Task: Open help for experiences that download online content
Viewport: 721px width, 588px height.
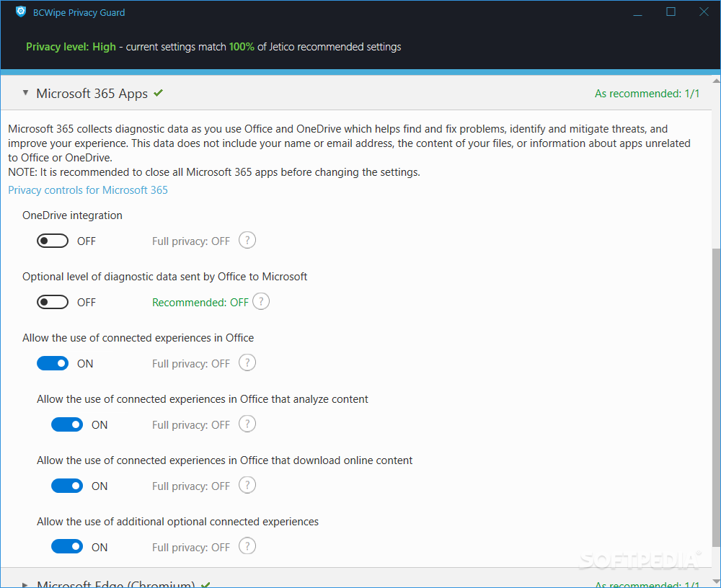Action: point(247,485)
